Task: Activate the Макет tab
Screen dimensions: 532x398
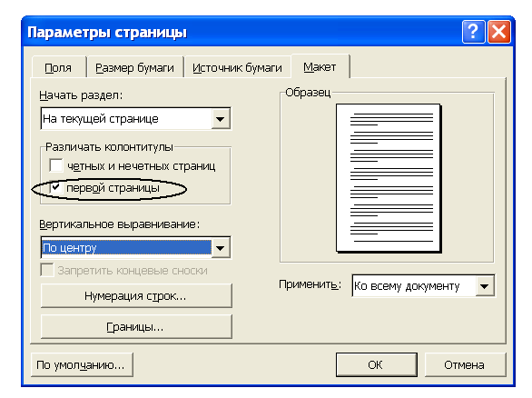Action: click(x=320, y=66)
